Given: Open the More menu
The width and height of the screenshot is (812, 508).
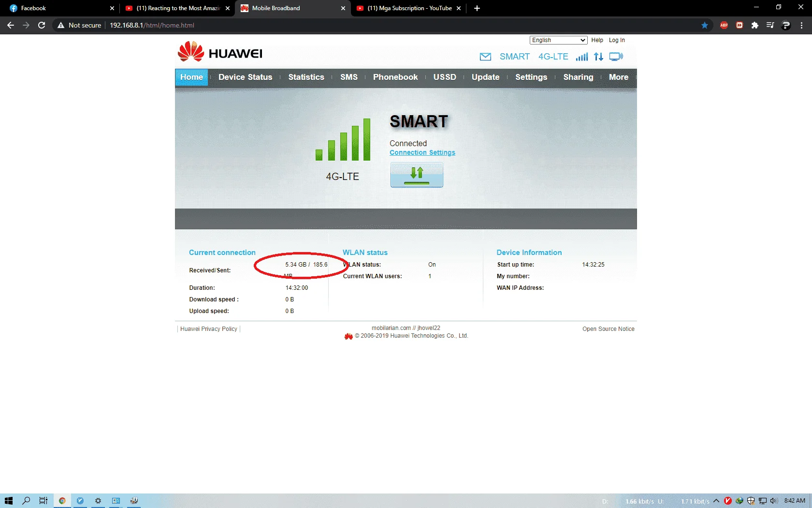Looking at the screenshot, I should coord(619,77).
